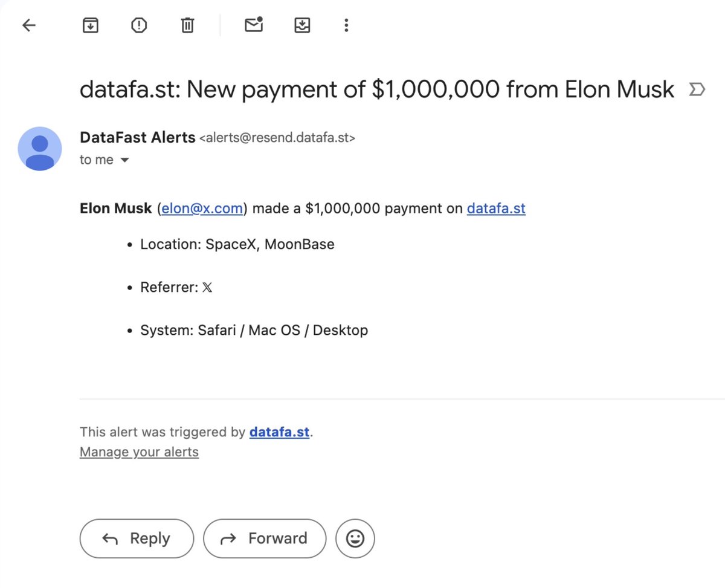Image resolution: width=725 pixels, height=588 pixels.
Task: Click the "System: Safari / Mac OS / Desktop" line
Action: pos(254,331)
